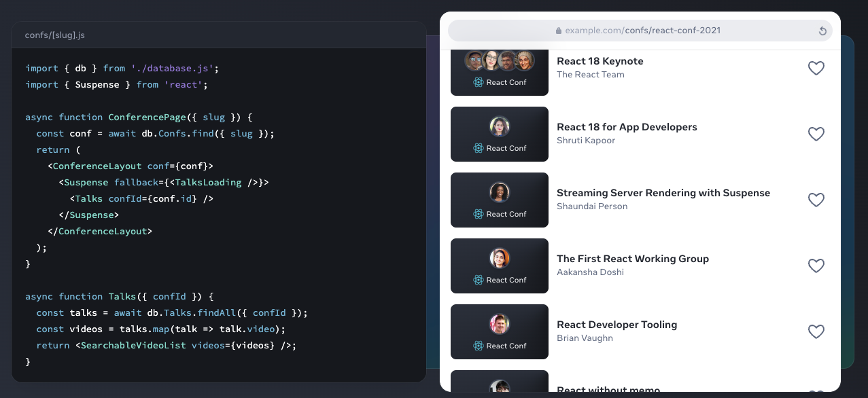Click React logo on Brian Vaughn thumbnail

coord(479,346)
